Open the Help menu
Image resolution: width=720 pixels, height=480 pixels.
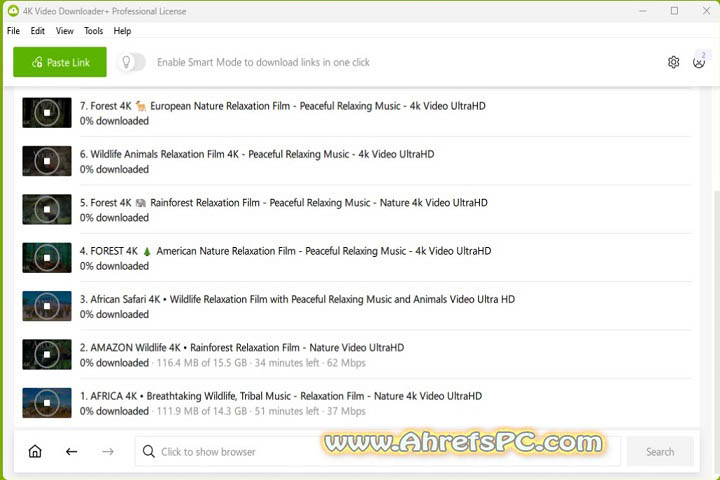pyautogui.click(x=122, y=31)
